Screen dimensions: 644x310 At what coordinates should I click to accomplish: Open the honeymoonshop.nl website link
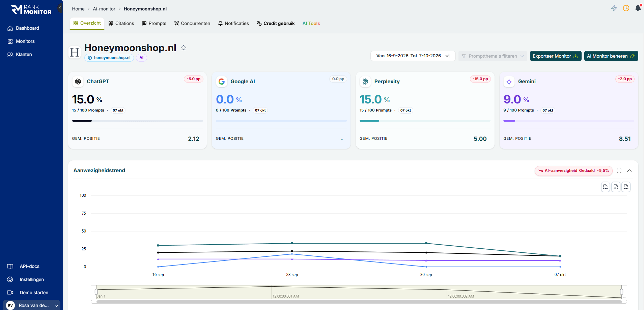pyautogui.click(x=109, y=58)
